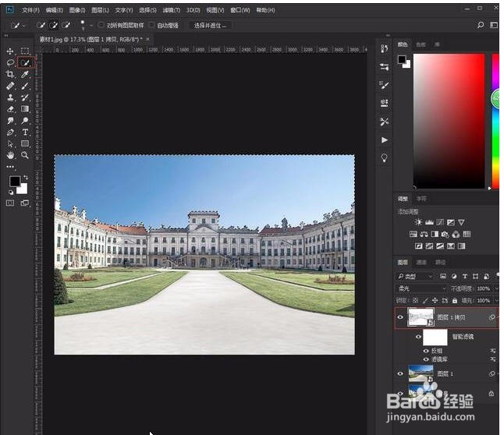Open the Fill value dropdown

click(495, 301)
